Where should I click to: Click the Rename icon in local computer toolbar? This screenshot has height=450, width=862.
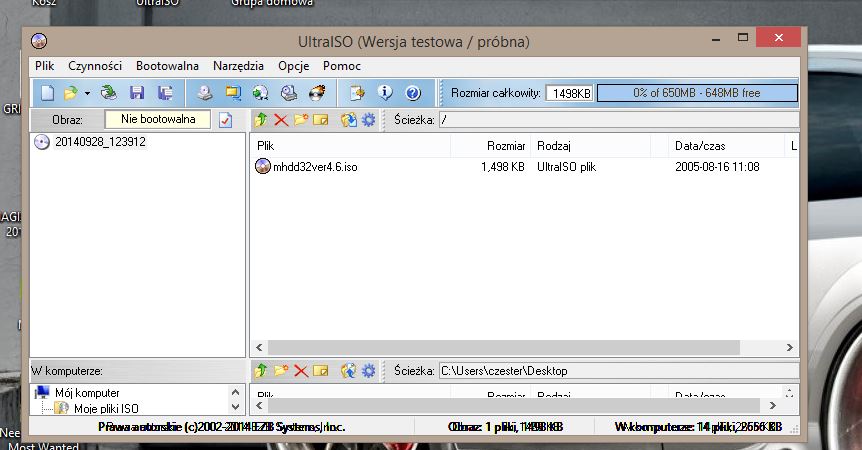(321, 371)
